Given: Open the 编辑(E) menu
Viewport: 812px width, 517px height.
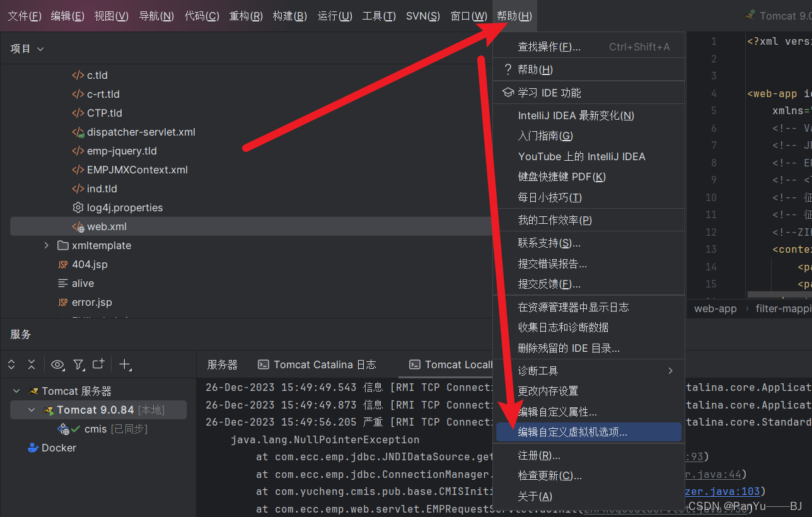Looking at the screenshot, I should pos(67,16).
